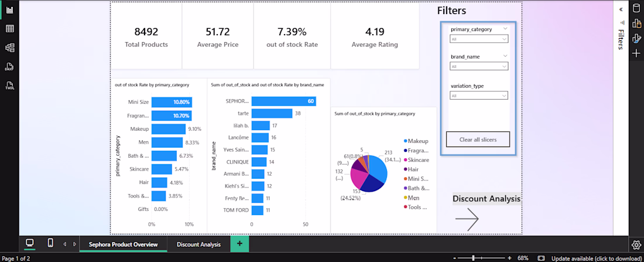Click the Makeup legend color dot
Image resolution: width=644 pixels, height=262 pixels.
405,141
